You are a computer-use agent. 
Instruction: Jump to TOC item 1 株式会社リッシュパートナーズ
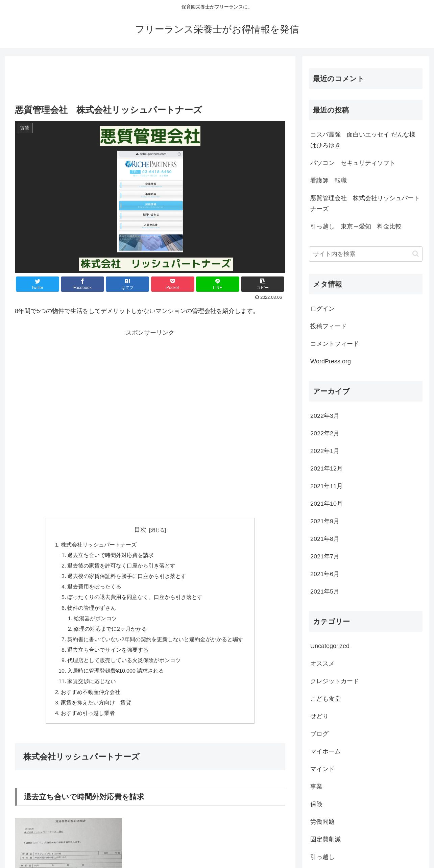tap(99, 545)
